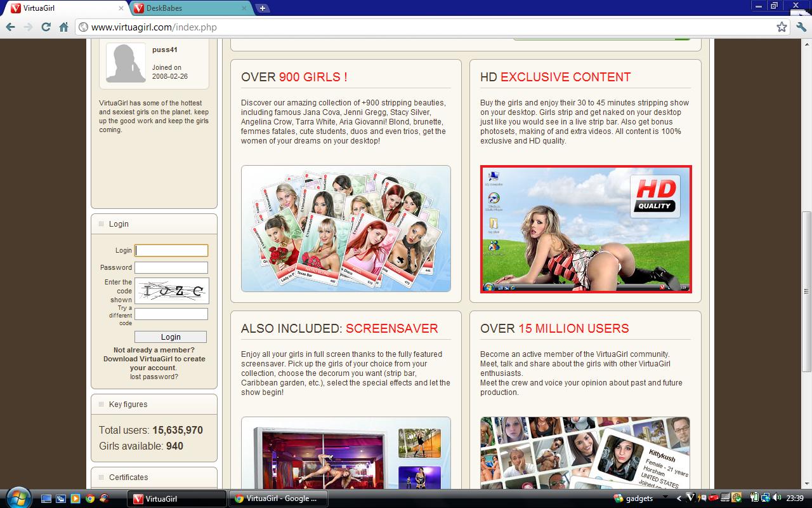Open the lost password link
The width and height of the screenshot is (812, 508).
point(154,377)
